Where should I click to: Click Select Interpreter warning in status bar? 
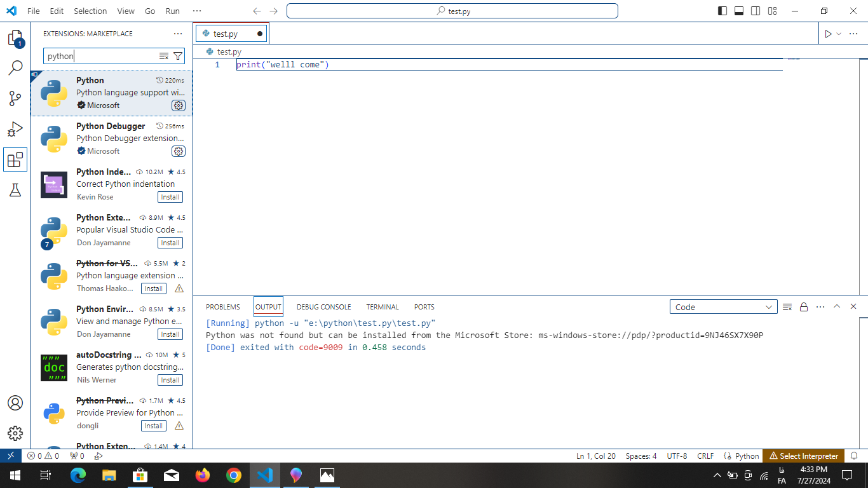click(x=804, y=456)
